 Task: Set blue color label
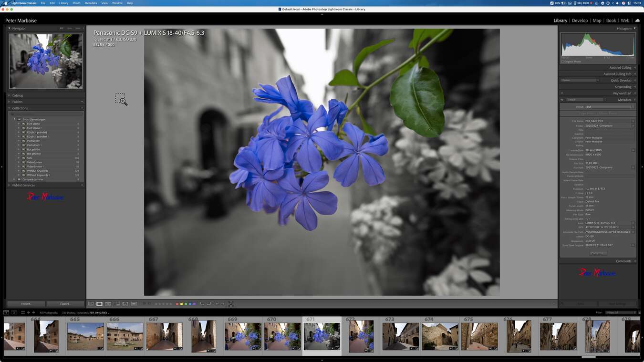pos(190,304)
